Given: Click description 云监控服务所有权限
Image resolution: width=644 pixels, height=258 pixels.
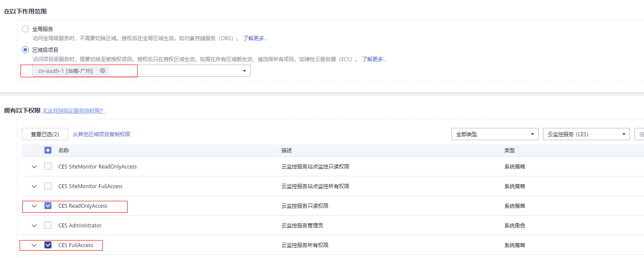Looking at the screenshot, I should point(305,245).
